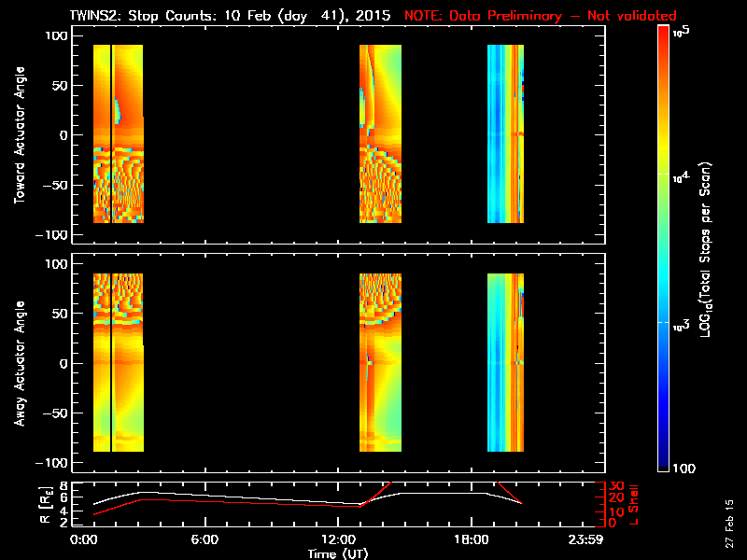The height and width of the screenshot is (560, 747).
Task: Click the 'R [RE]' axis label
Action: point(45,505)
